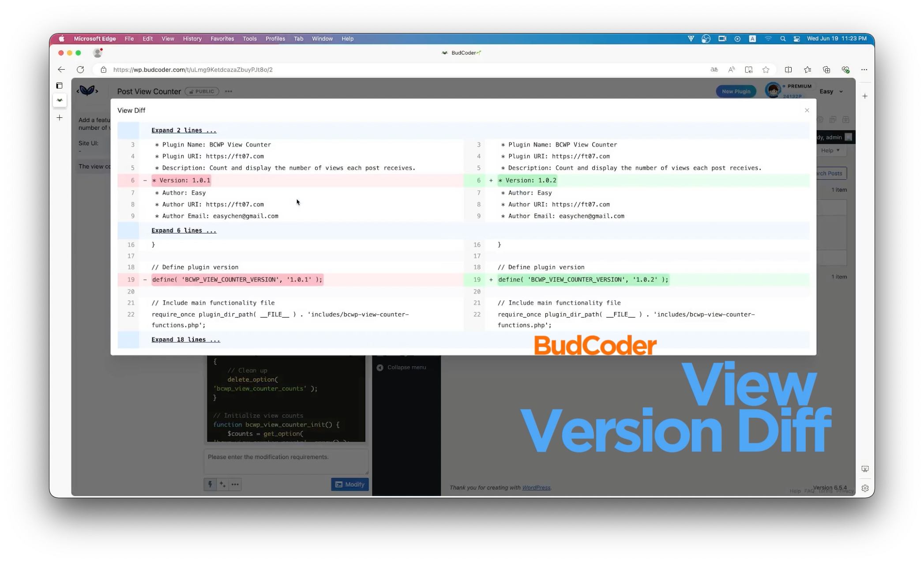Expand 6 hidden lines in diff
Screen dimensions: 924x563
[x=184, y=230]
